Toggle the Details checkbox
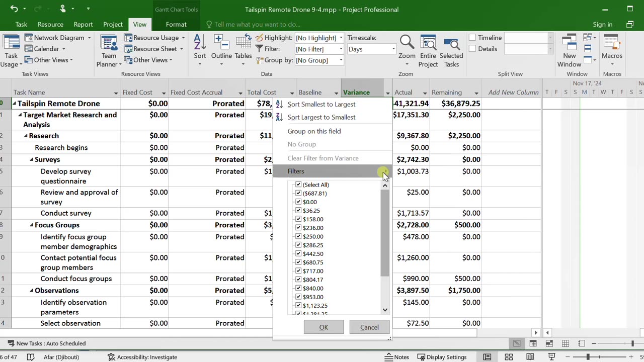 [x=472, y=49]
